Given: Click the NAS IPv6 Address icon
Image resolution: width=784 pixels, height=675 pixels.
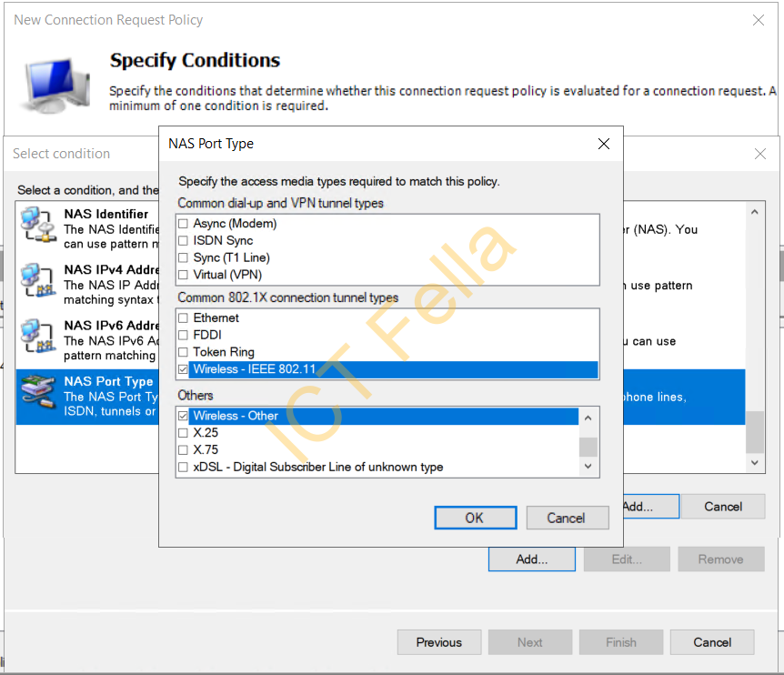Looking at the screenshot, I should pos(38,336).
